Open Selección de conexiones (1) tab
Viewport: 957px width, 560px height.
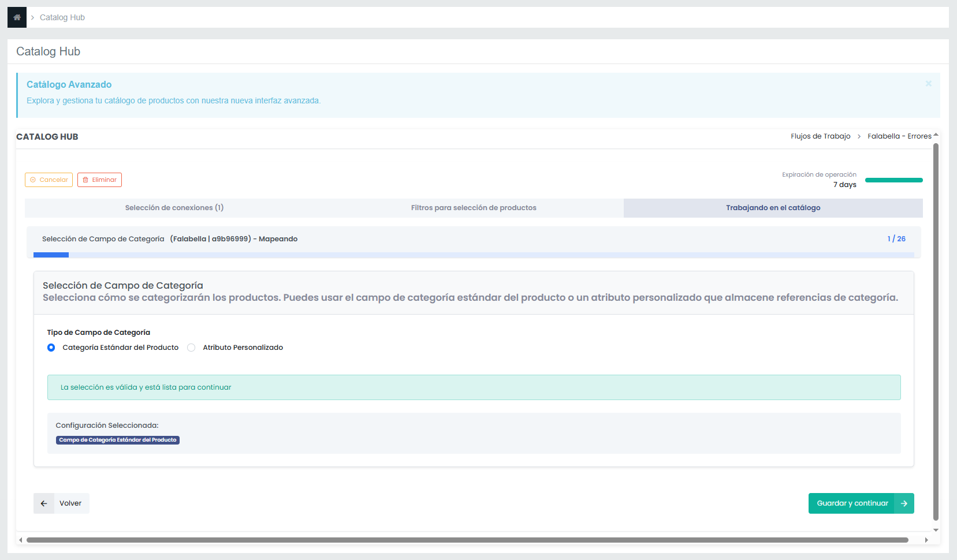click(174, 208)
